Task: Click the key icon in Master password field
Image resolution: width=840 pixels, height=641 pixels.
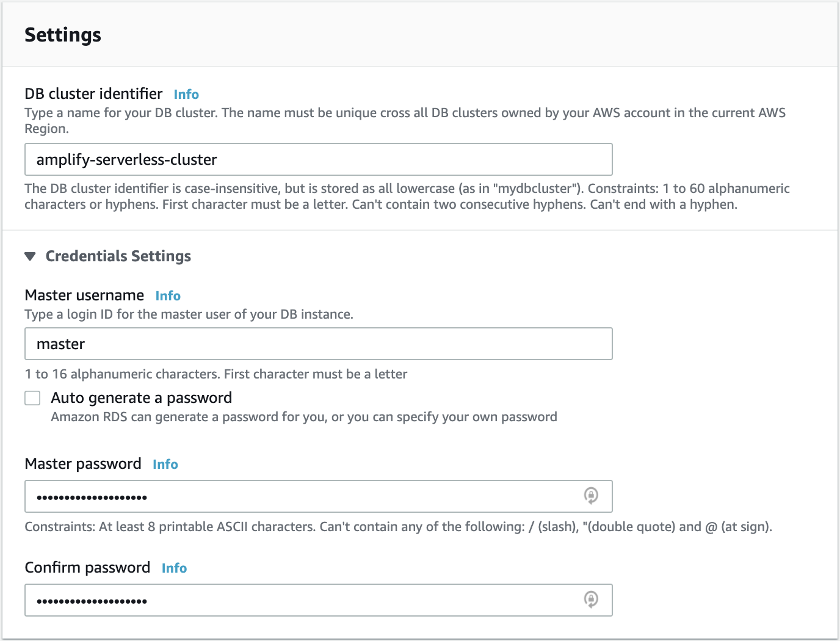Action: 590,496
